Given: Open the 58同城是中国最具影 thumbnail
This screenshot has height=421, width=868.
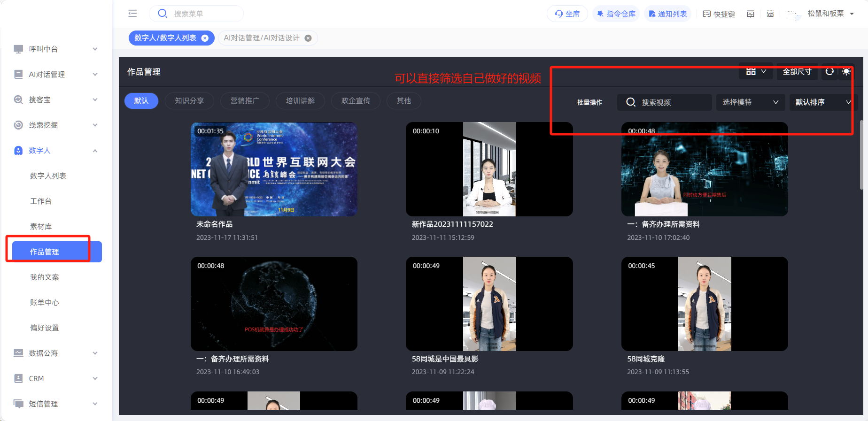Looking at the screenshot, I should point(489,304).
